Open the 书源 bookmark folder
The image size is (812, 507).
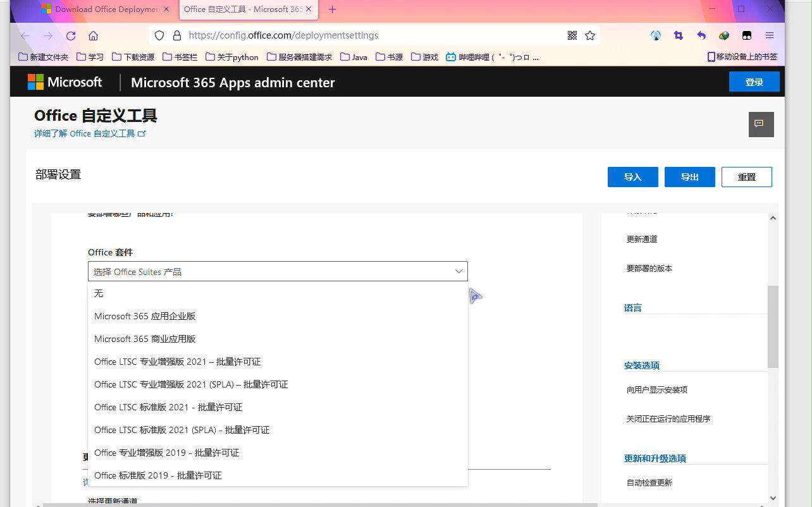pos(389,57)
